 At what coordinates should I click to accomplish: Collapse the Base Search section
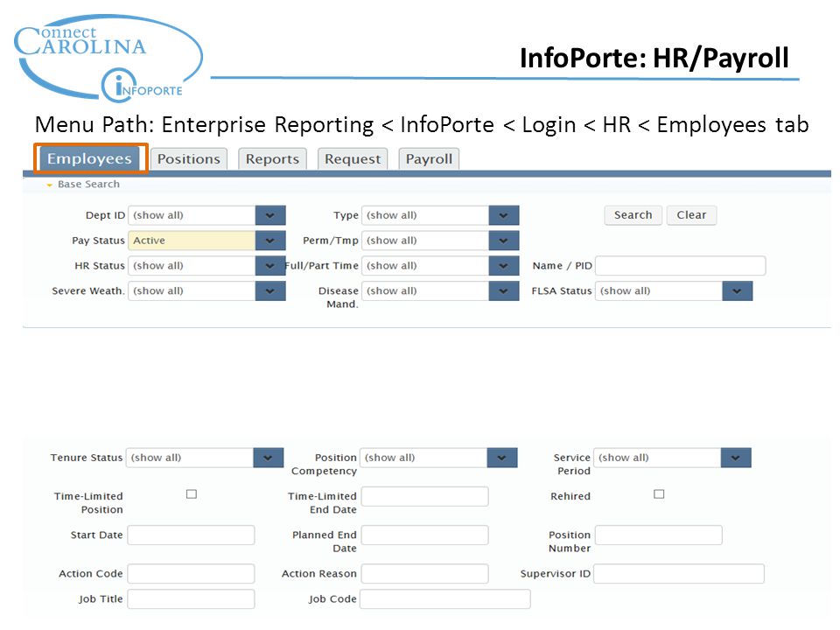point(49,185)
